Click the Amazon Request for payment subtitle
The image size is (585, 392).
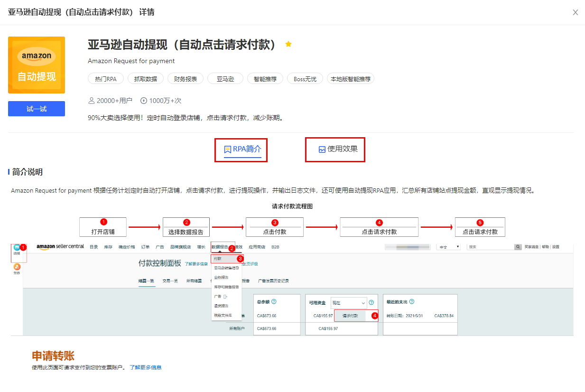tap(131, 61)
